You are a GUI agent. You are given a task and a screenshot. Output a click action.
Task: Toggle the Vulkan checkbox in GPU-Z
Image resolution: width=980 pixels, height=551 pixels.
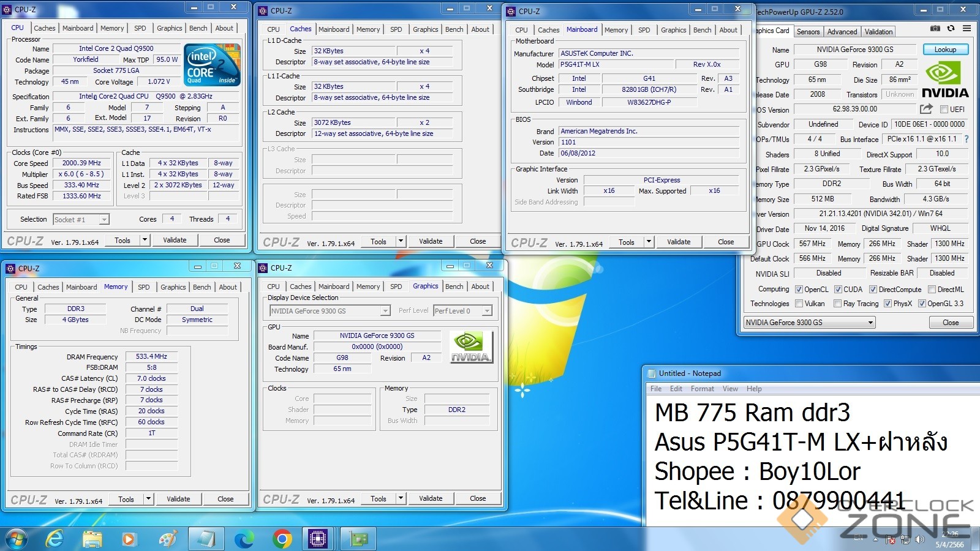[x=799, y=304]
